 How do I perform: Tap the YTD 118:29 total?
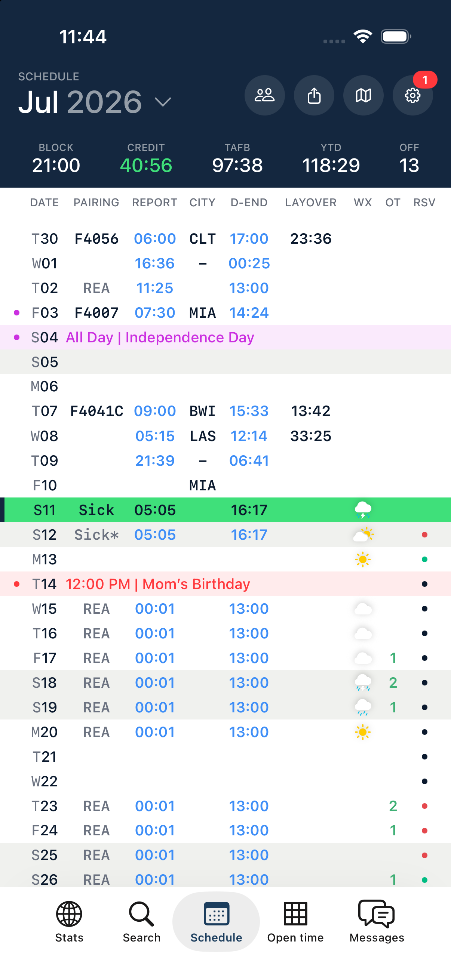(x=331, y=159)
